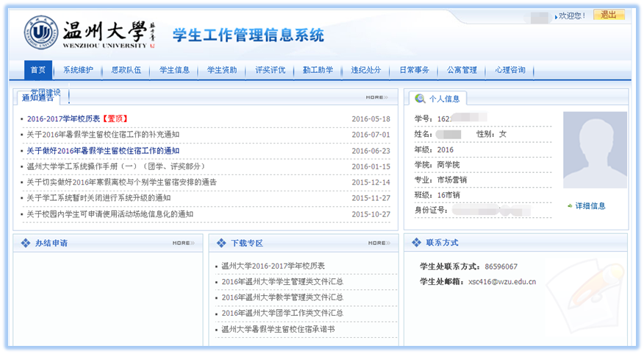Click the Wenzhou University logo emblem
Screen dimensions: 644x354
tap(41, 32)
